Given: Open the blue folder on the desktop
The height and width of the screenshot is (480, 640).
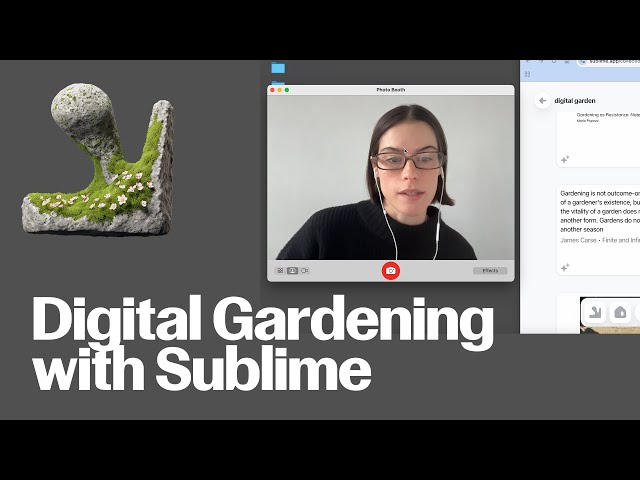Looking at the screenshot, I should click(278, 68).
